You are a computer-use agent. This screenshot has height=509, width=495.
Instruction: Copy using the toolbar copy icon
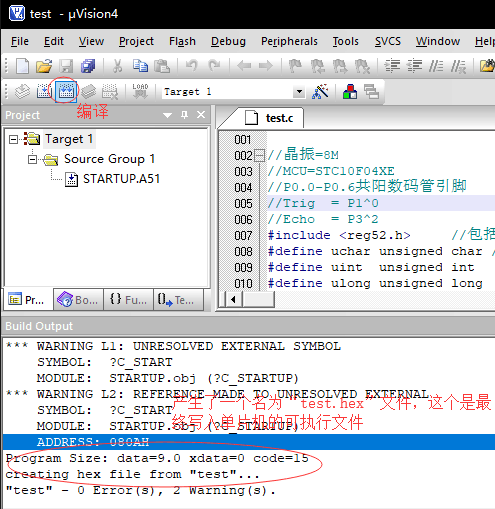[x=140, y=66]
